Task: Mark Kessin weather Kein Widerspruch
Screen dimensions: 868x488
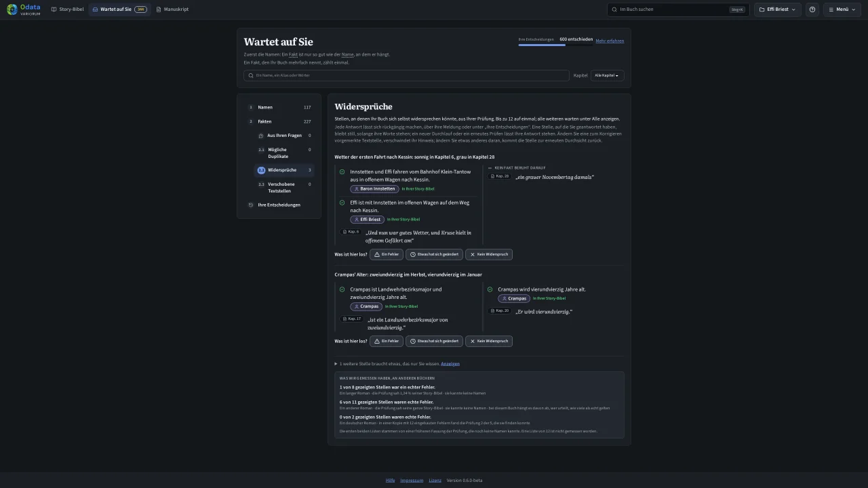Action: [x=489, y=254]
